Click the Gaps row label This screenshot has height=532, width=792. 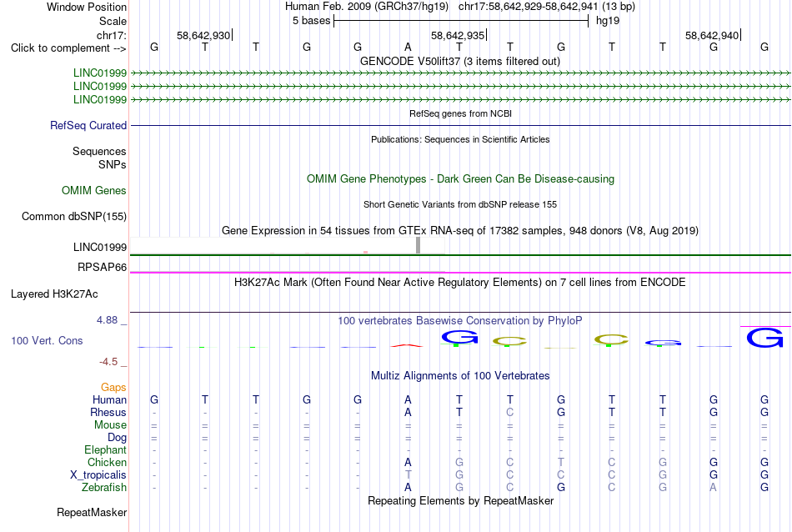[x=113, y=388]
